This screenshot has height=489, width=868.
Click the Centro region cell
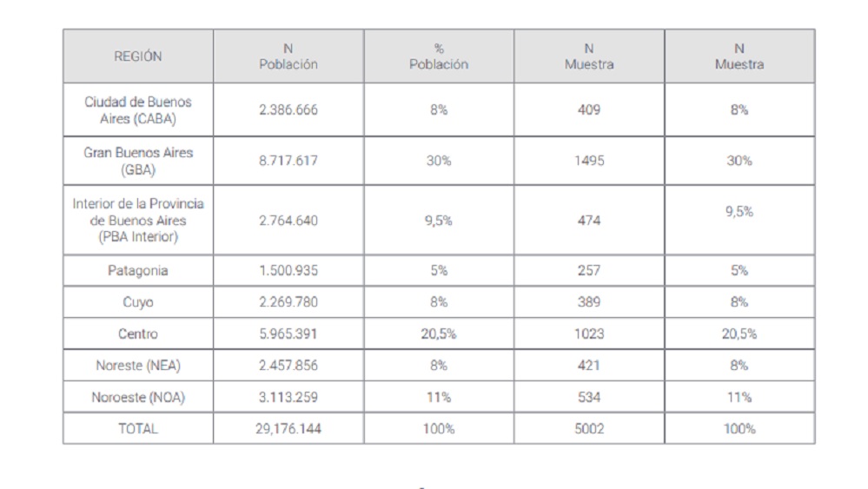138,334
